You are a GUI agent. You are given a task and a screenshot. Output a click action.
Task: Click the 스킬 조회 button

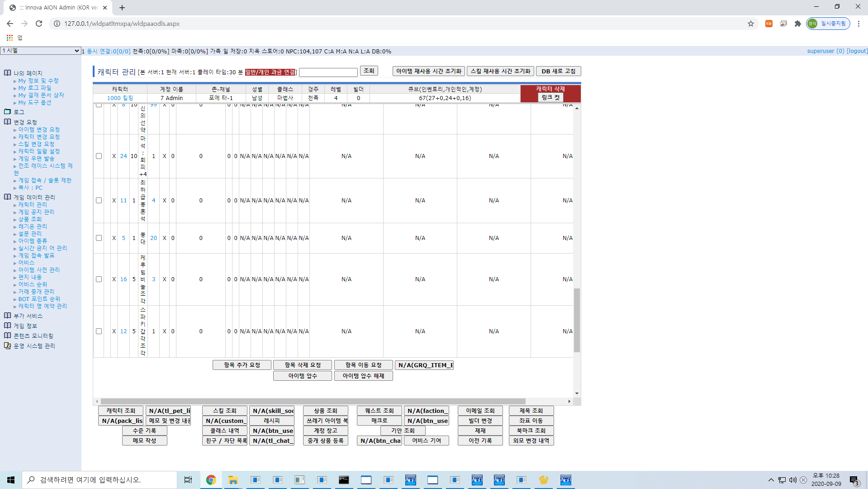tap(225, 411)
